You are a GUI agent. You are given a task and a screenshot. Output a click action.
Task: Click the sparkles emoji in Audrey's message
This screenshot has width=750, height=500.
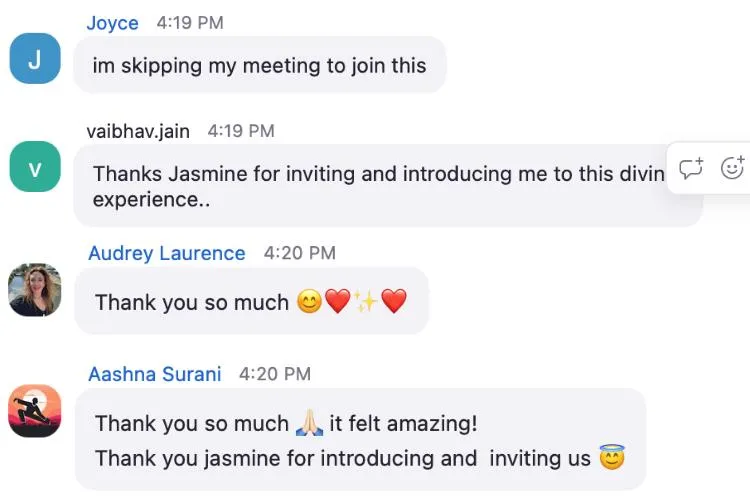click(366, 301)
